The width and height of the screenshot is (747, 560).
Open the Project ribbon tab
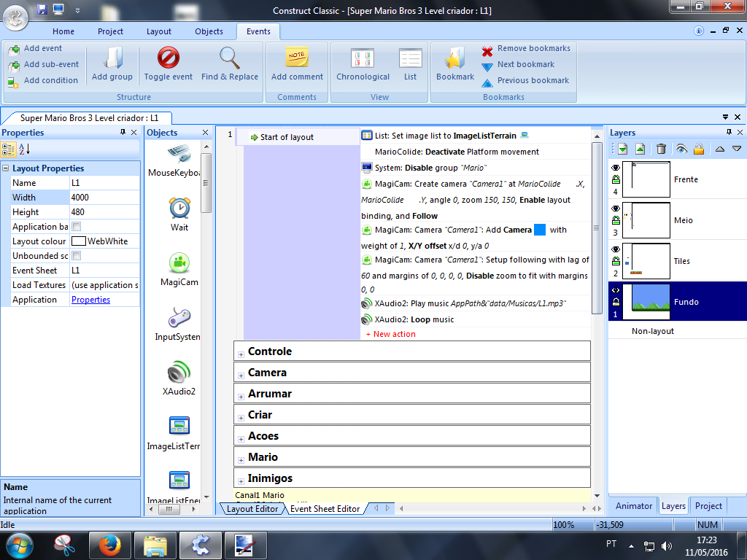click(110, 31)
